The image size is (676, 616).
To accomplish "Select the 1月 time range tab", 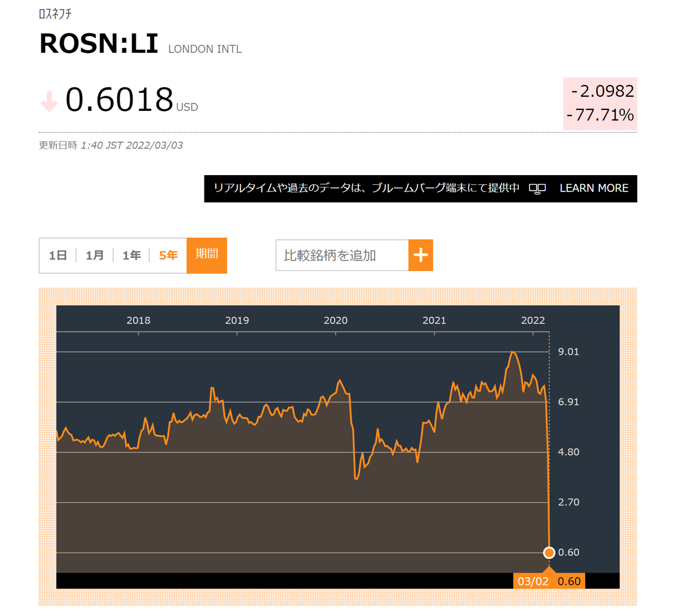I will point(95,256).
